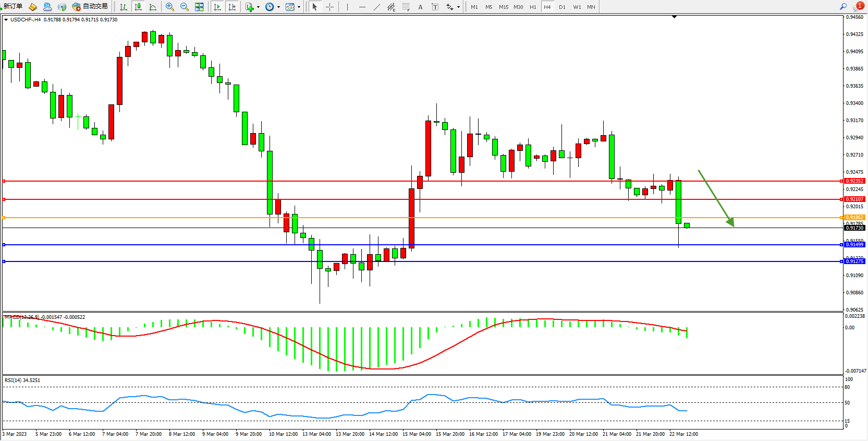Expand the indicators list dropdown arrow
Screen dimensions: 868x441
[258, 7]
